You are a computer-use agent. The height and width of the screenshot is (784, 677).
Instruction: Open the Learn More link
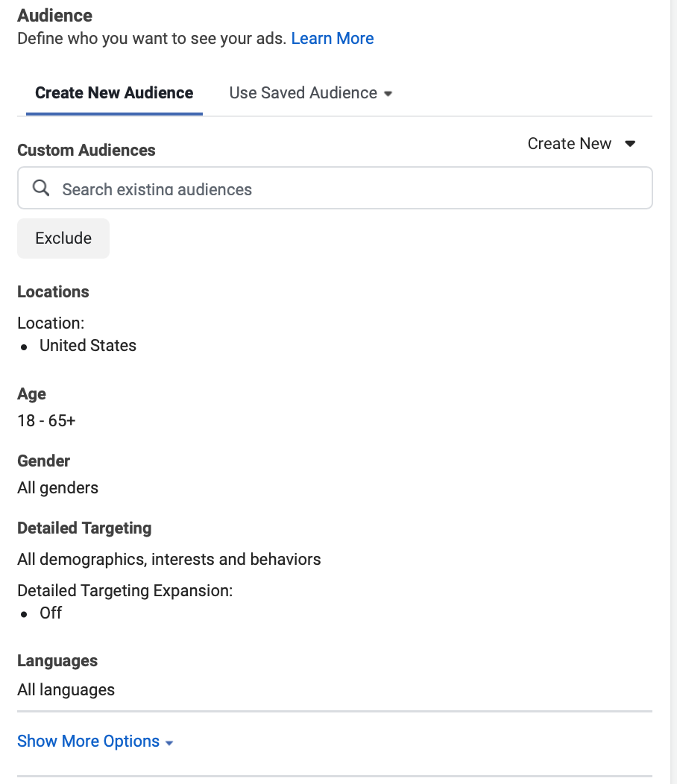coord(332,38)
